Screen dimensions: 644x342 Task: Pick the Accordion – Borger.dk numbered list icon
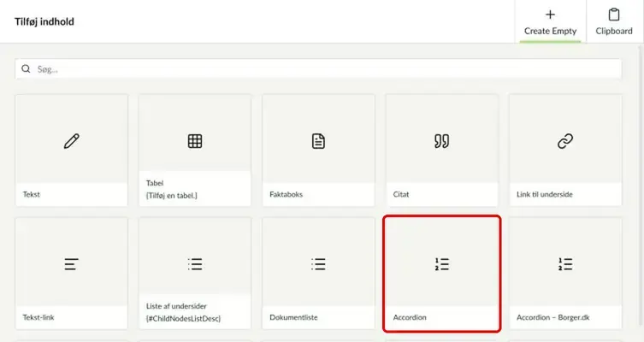[x=565, y=264]
